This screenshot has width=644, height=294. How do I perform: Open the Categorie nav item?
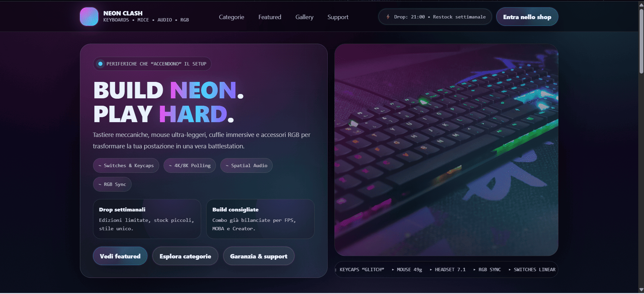231,17
